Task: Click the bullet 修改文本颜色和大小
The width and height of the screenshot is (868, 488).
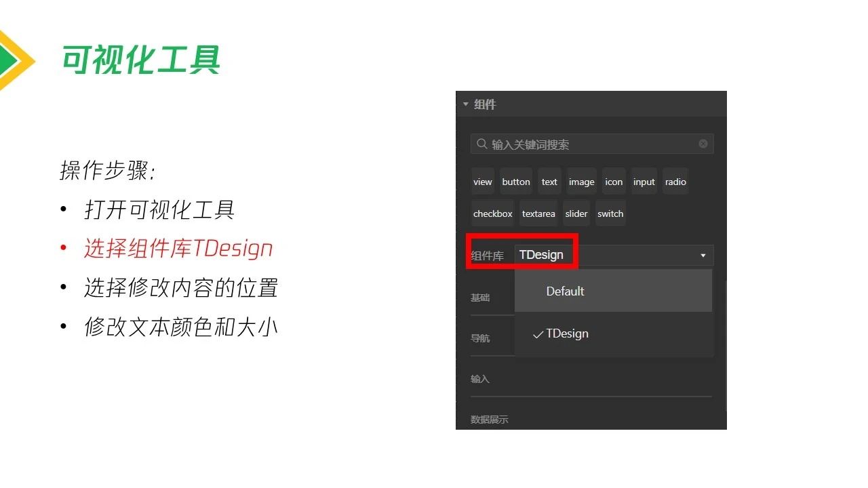Action: point(181,327)
